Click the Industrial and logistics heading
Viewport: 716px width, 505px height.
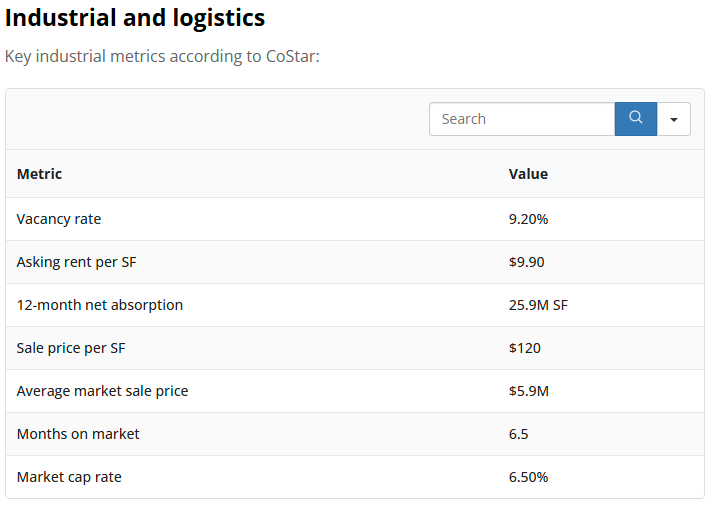(135, 17)
